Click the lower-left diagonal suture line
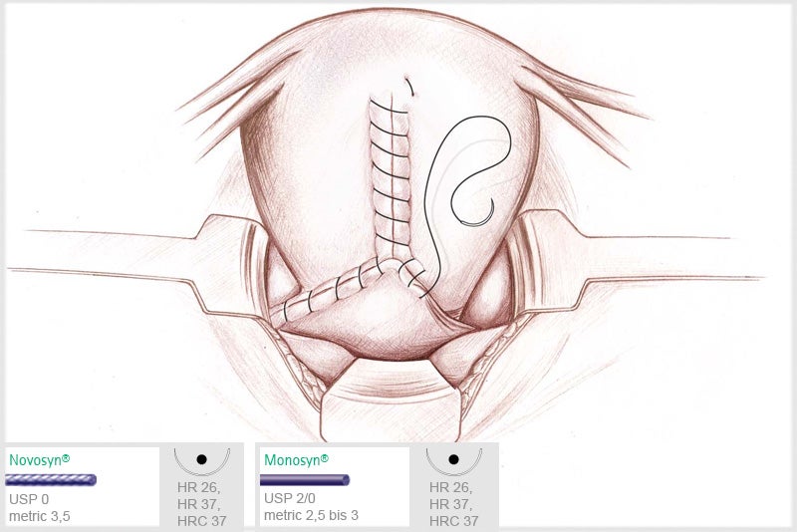This screenshot has width=797, height=532. coord(328,290)
